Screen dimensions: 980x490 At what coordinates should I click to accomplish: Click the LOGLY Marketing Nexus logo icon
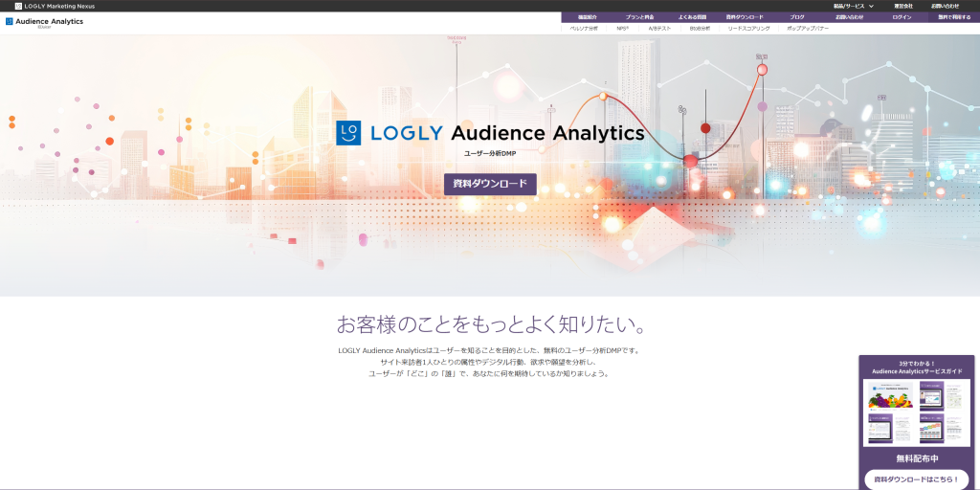tap(18, 6)
